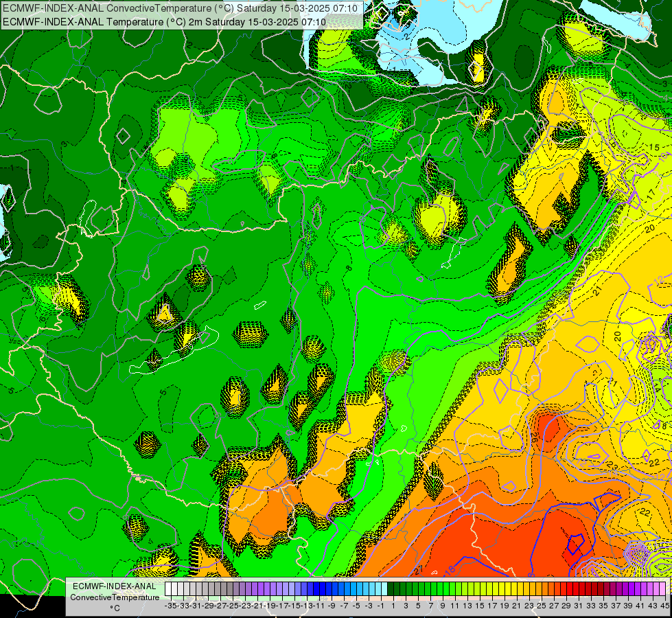Click the °C unit label in the legend

point(115,608)
